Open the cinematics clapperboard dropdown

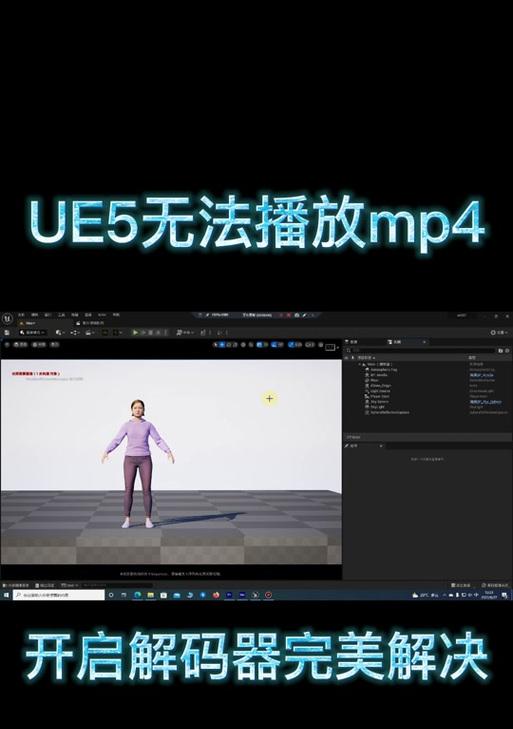pyautogui.click(x=90, y=332)
